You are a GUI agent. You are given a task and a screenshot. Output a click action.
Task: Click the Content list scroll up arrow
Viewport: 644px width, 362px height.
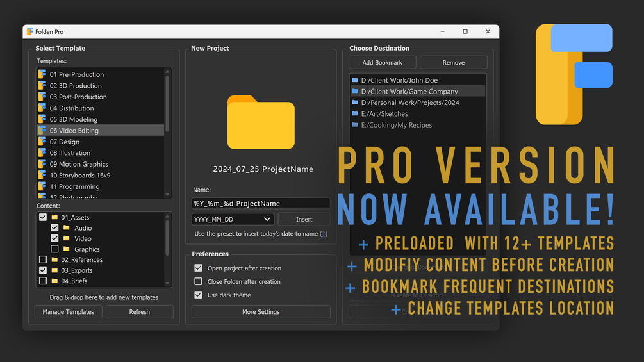[167, 217]
